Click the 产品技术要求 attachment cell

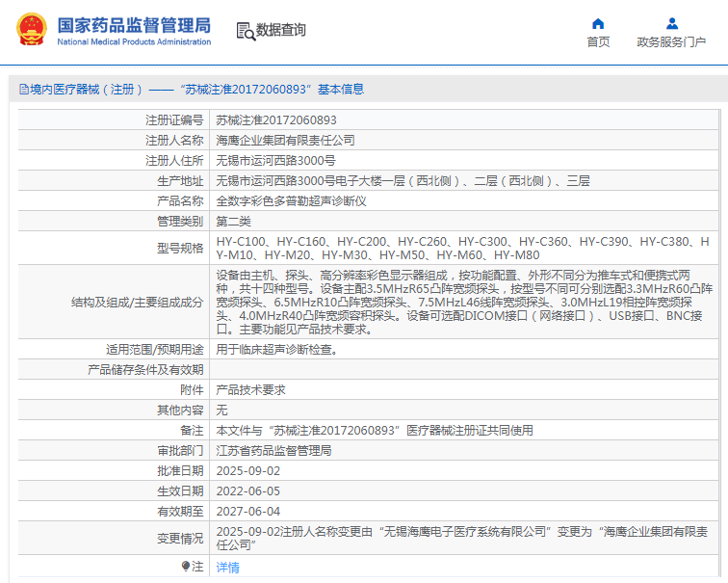(250, 390)
